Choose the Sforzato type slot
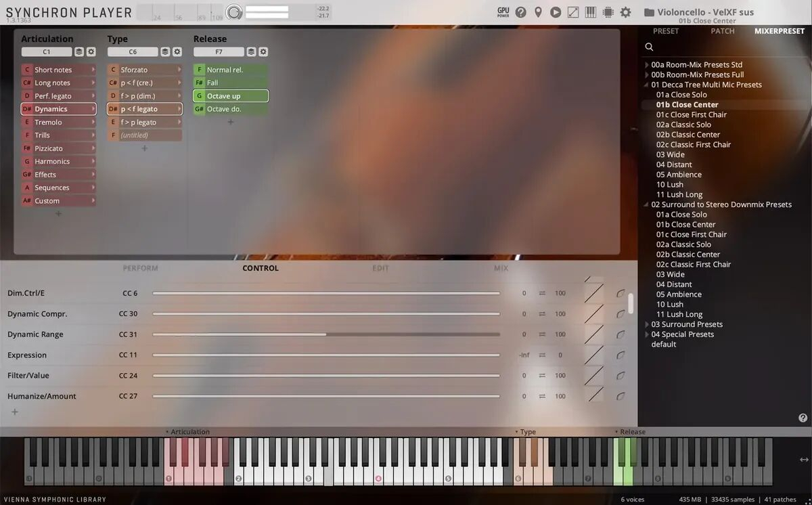 click(x=145, y=70)
